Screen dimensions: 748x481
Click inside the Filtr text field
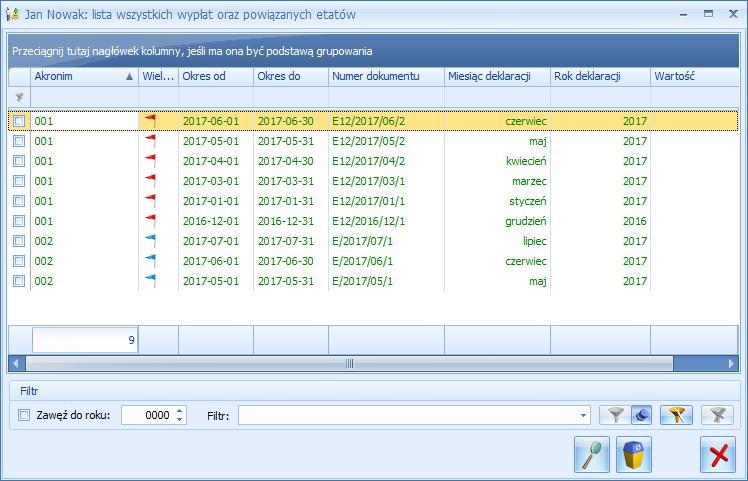[405, 415]
